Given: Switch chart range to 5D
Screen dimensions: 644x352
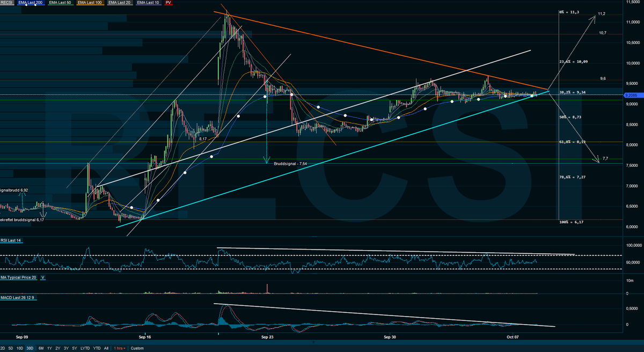Looking at the screenshot, I should click(x=12, y=348).
